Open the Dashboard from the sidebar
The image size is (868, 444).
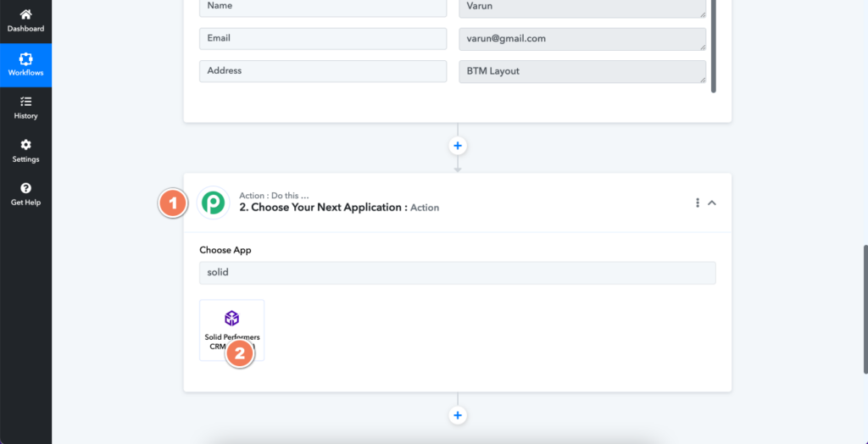coord(25,21)
